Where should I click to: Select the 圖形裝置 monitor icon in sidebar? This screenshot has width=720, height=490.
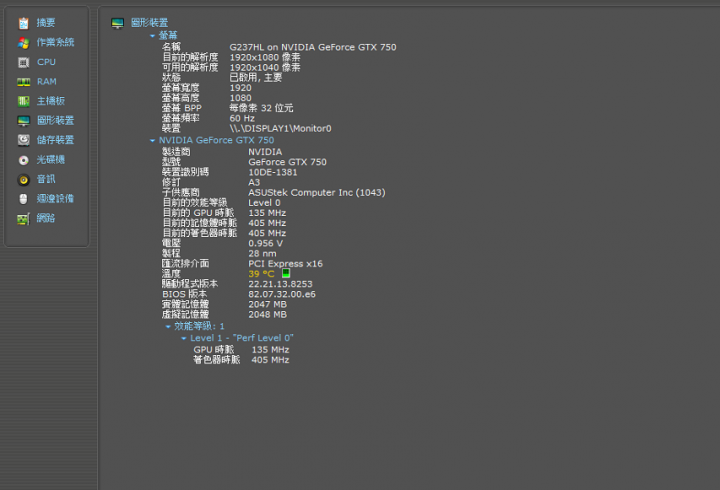tap(23, 121)
